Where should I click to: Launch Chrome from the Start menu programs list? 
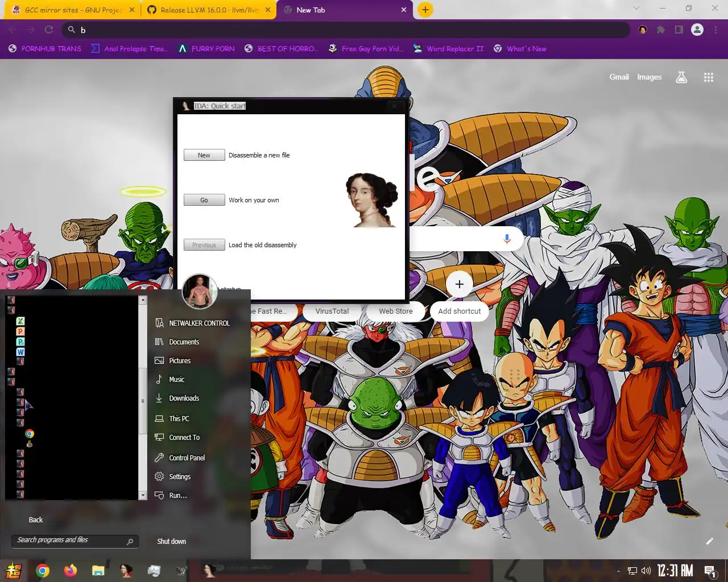[x=30, y=434]
